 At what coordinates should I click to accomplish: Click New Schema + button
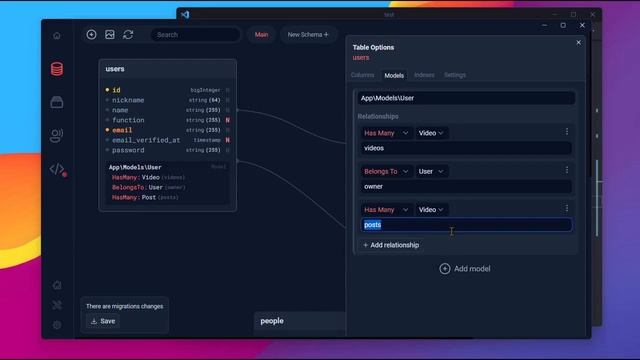point(308,35)
